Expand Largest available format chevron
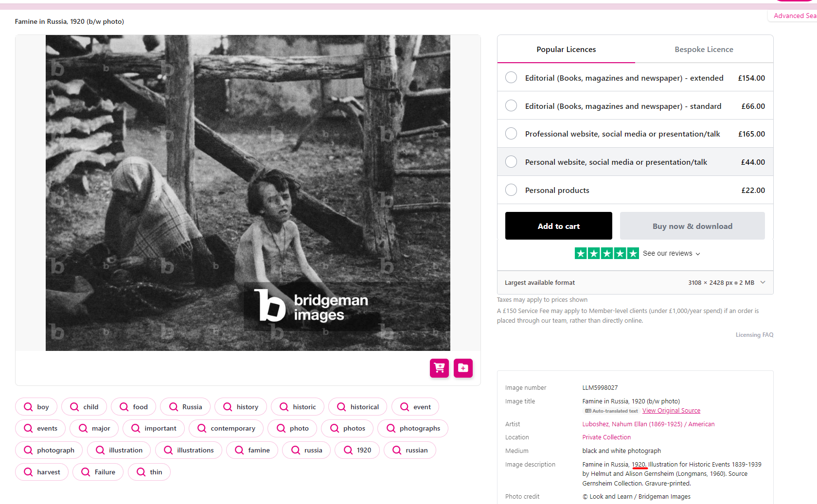 763,282
